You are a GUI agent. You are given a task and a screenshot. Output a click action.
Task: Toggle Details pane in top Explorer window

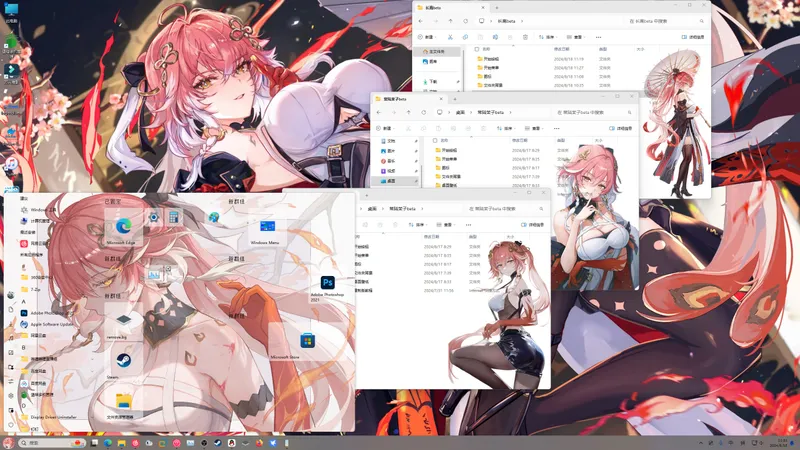point(693,37)
